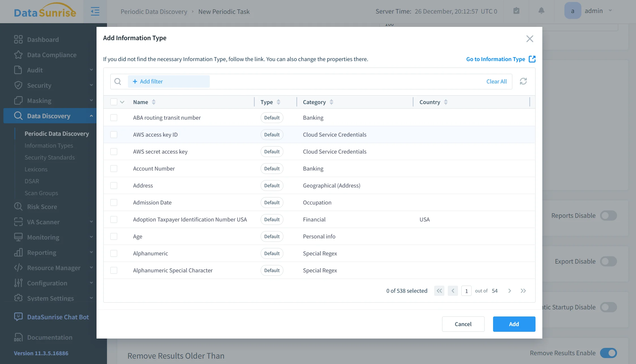Click the DataSunrise Chat Bot icon
The image size is (636, 364).
[x=18, y=317]
